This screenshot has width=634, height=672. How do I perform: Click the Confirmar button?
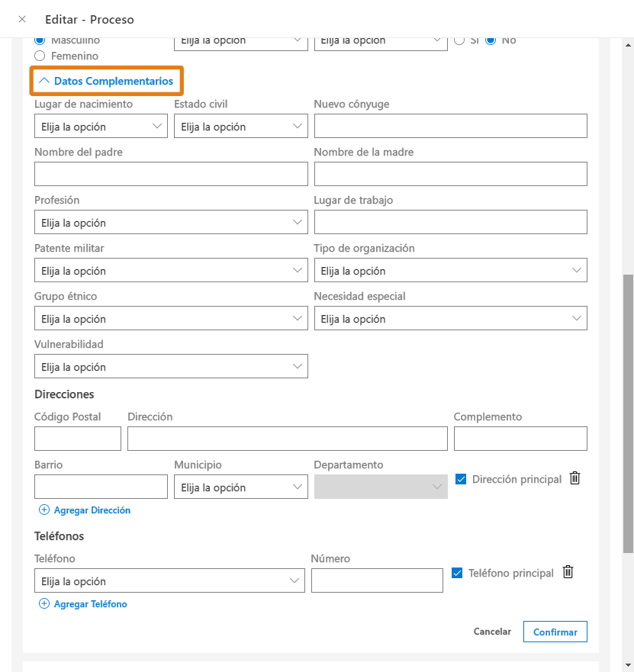pos(555,632)
